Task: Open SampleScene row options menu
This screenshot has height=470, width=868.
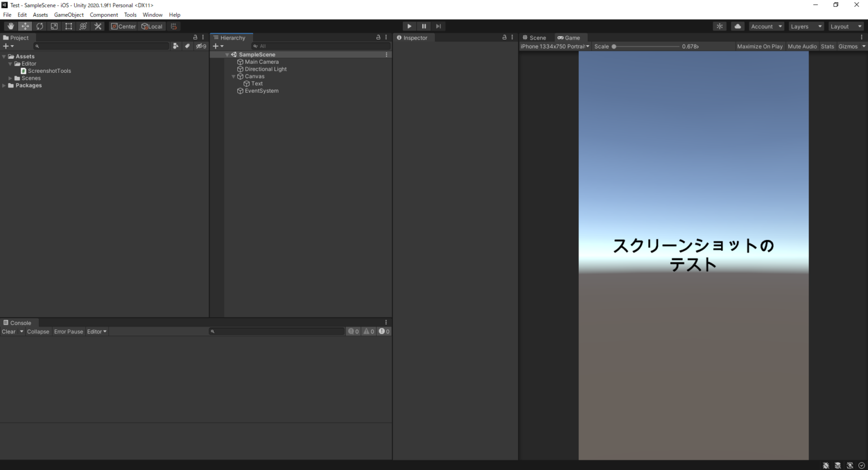Action: coord(387,55)
